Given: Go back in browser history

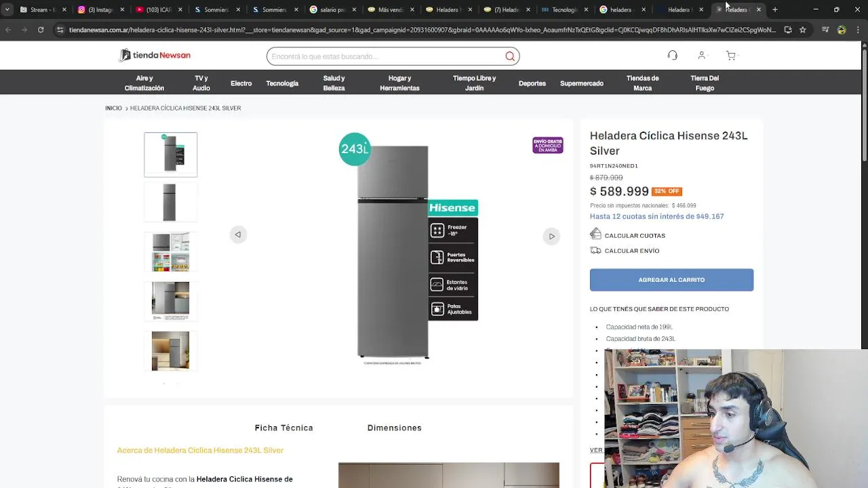Looking at the screenshot, I should coord(8,30).
